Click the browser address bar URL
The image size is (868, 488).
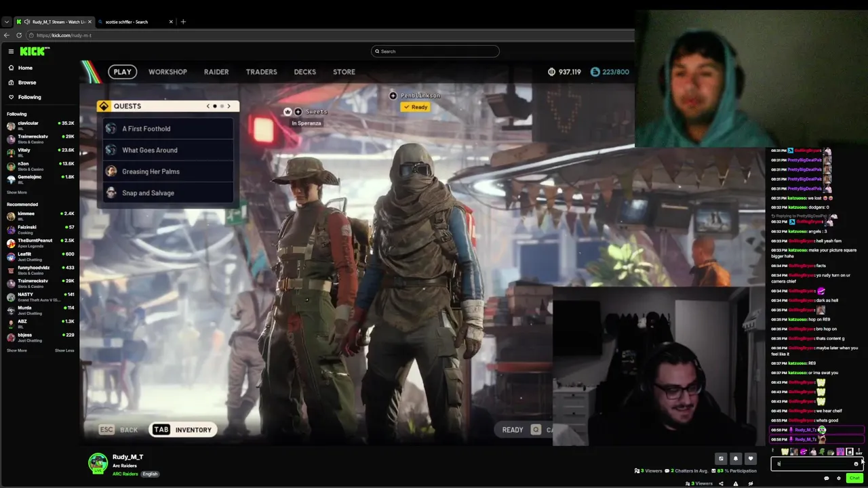[64, 35]
